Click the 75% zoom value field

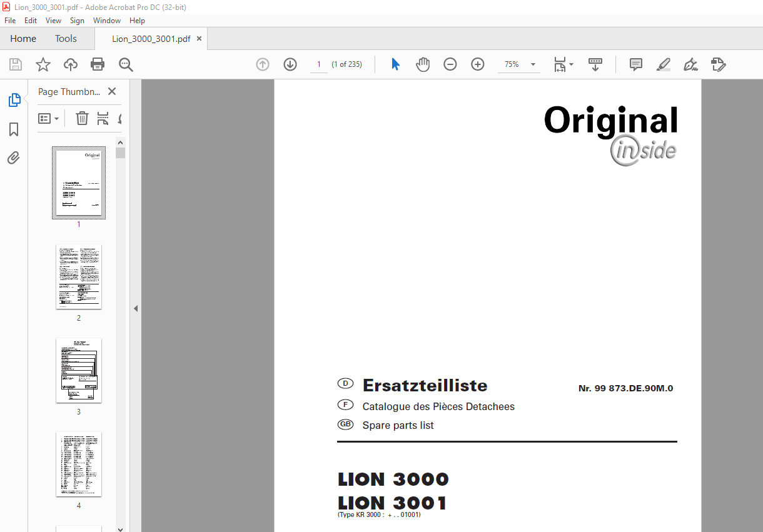pos(512,64)
